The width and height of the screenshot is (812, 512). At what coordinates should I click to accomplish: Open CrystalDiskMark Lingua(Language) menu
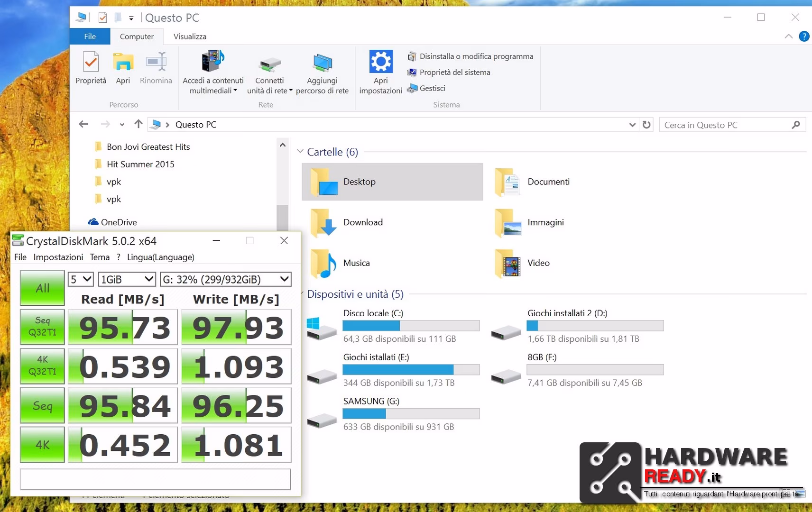(161, 257)
